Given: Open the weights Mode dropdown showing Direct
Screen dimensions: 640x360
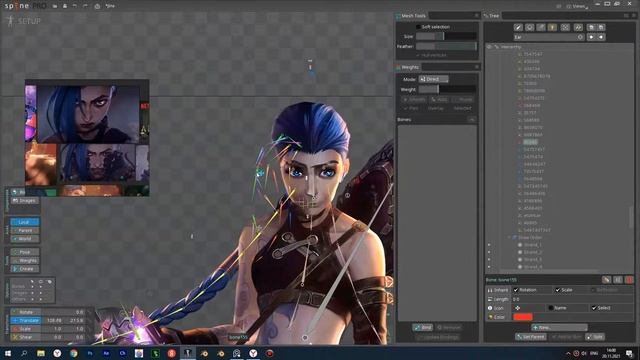Looking at the screenshot, I should point(433,79).
